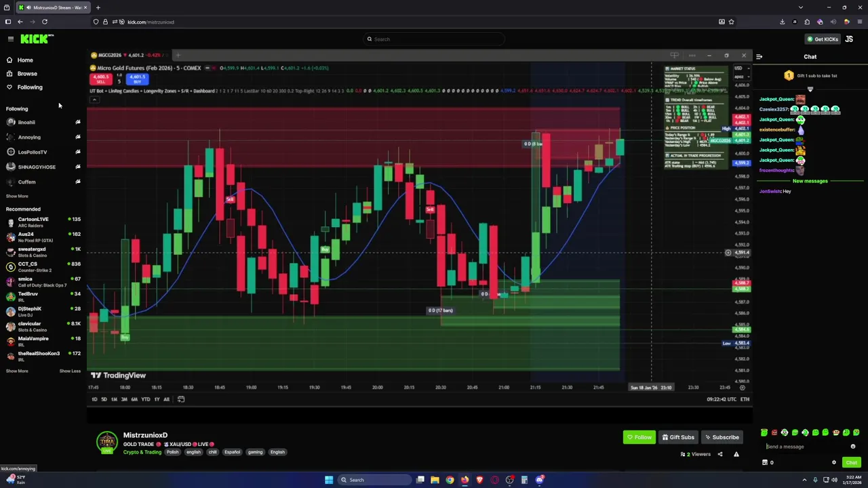This screenshot has width=868, height=488.
Task: Expand recommended channels with Show More
Action: tap(17, 371)
